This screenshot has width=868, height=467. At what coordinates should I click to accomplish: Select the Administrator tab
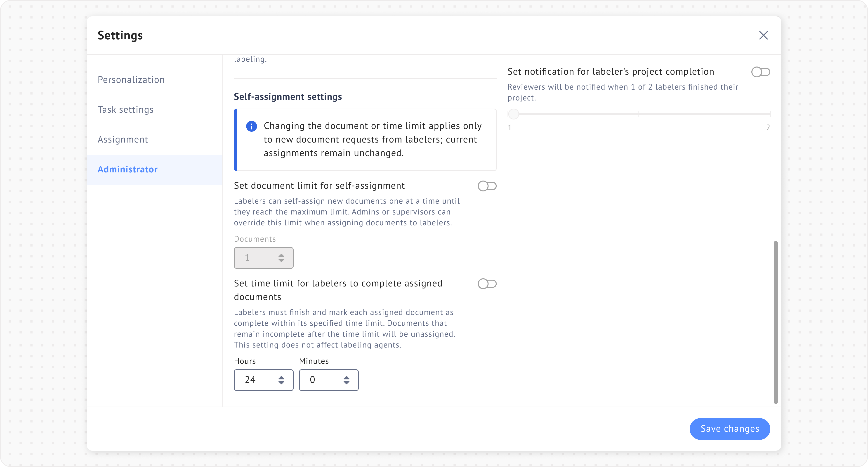pos(127,169)
